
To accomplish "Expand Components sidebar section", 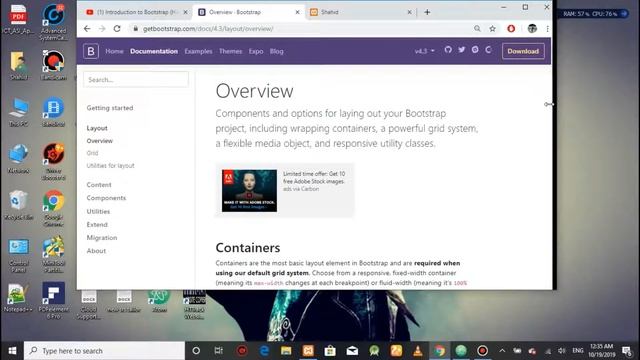I will click(106, 198).
